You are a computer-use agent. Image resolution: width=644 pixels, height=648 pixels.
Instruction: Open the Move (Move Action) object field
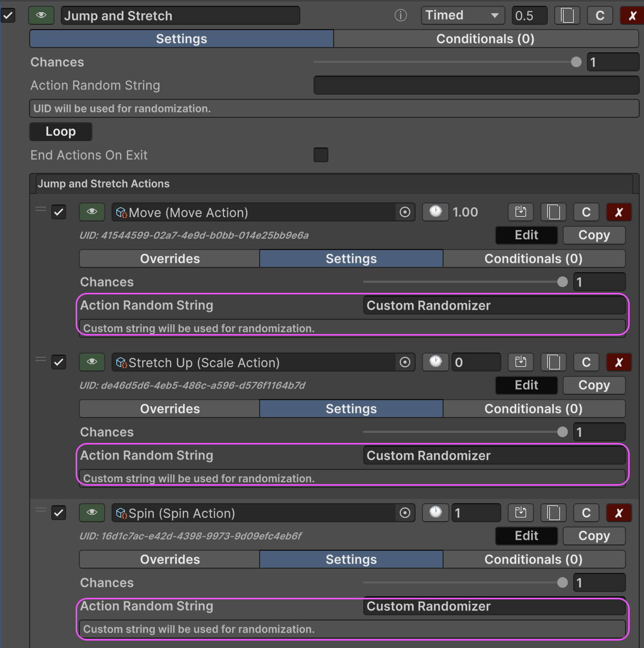pyautogui.click(x=254, y=212)
